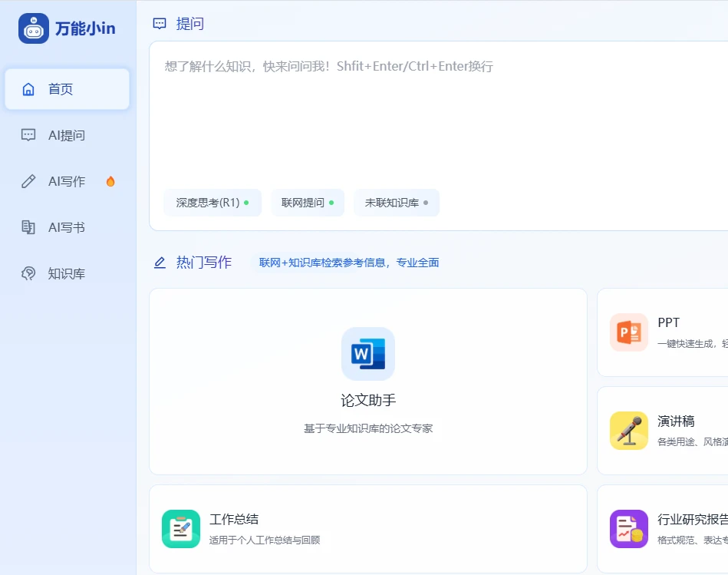The width and height of the screenshot is (728, 575).
Task: Click the 工作总结 notepad icon
Action: tap(181, 528)
